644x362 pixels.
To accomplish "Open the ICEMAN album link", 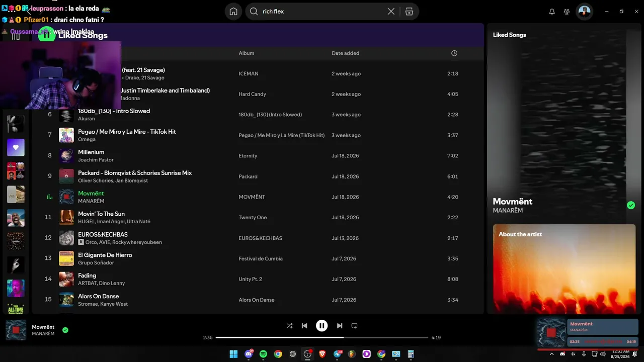I will [x=249, y=74].
